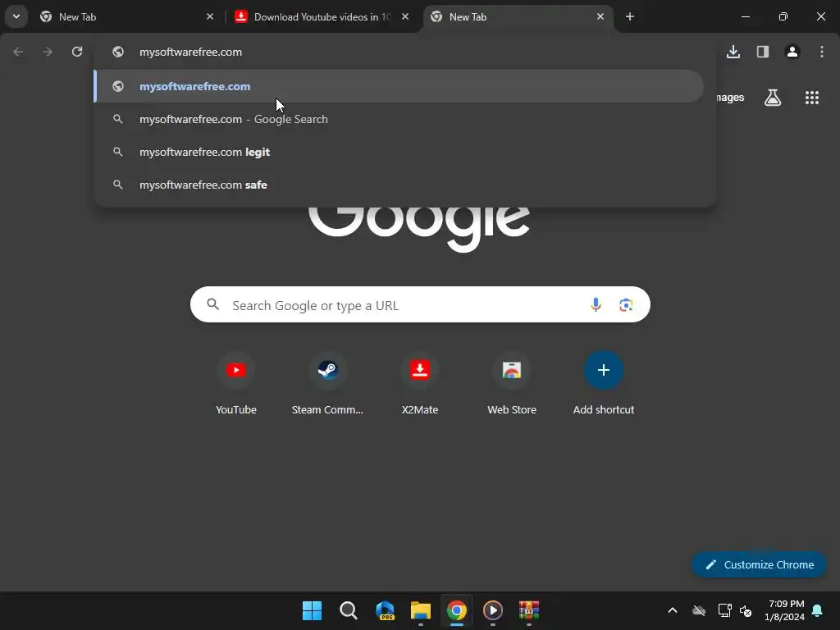Open the network display tray icon
Screen dimensions: 840x630
(x=724, y=610)
